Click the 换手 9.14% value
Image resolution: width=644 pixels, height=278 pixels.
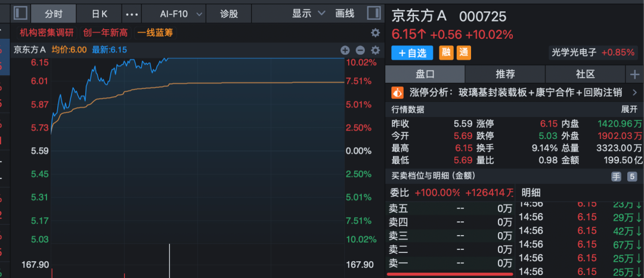544,148
